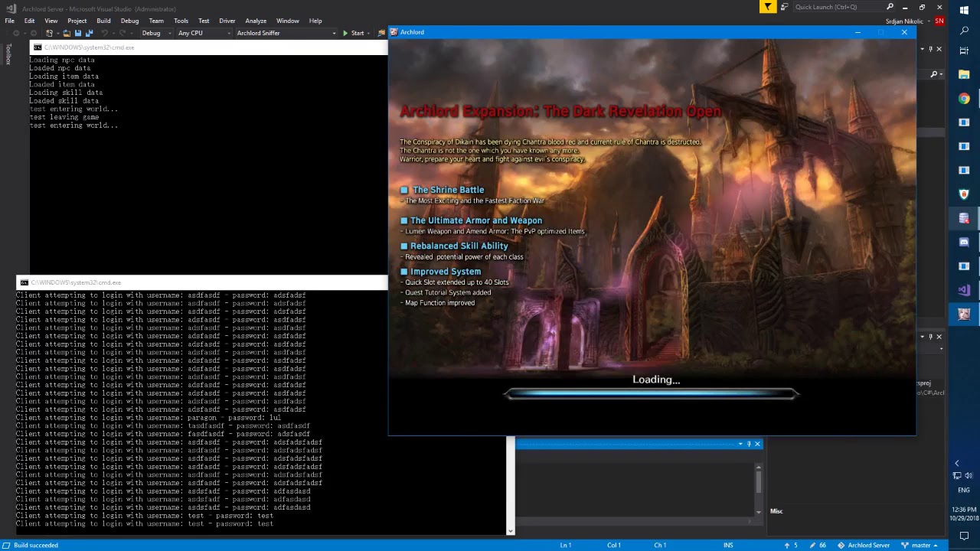Open the Team menu
The height and width of the screenshot is (551, 980).
click(156, 21)
